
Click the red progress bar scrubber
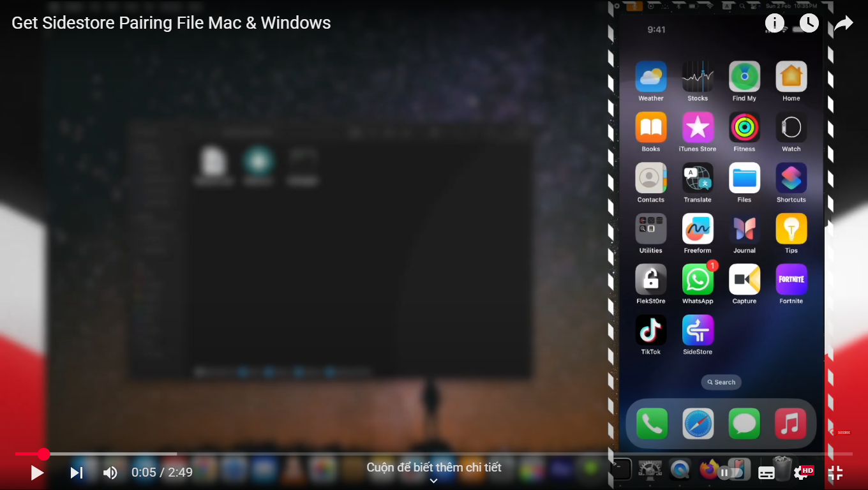pyautogui.click(x=43, y=454)
